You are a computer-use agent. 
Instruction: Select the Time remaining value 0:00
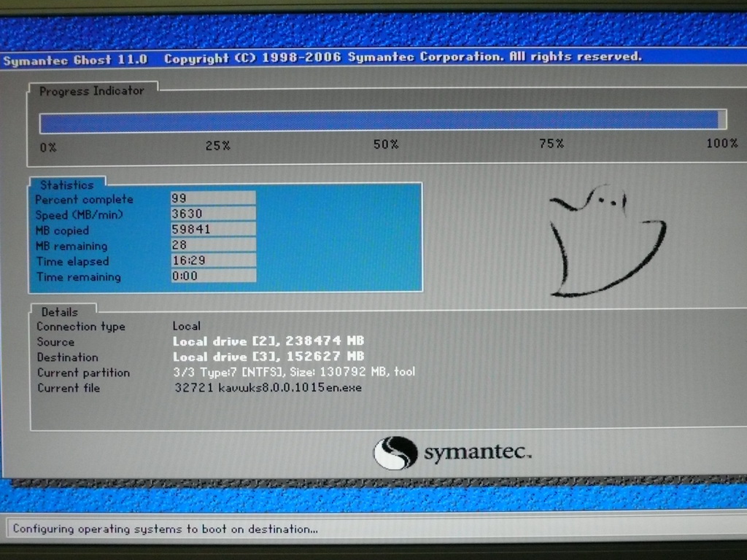pyautogui.click(x=213, y=276)
